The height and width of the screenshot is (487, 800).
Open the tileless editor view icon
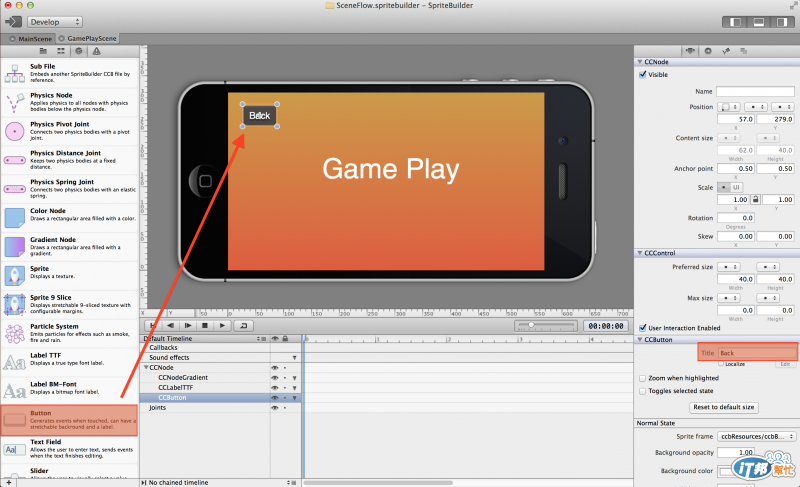pyautogui.click(x=61, y=51)
